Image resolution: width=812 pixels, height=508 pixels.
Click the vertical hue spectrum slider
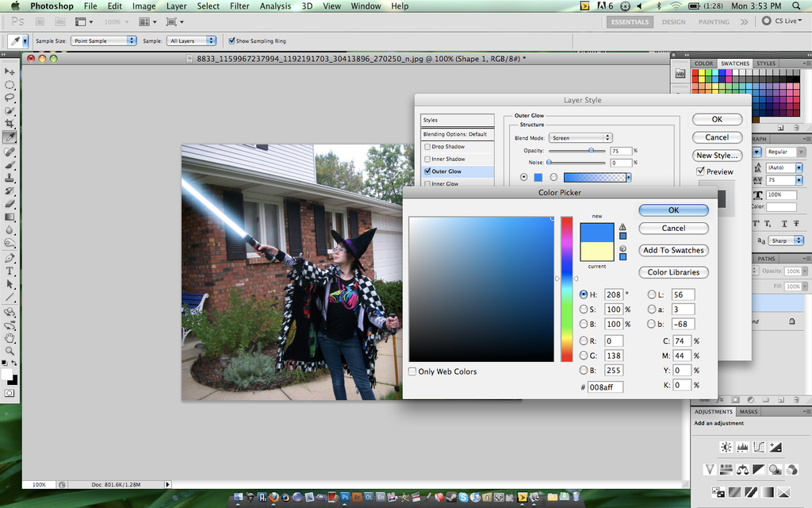567,289
